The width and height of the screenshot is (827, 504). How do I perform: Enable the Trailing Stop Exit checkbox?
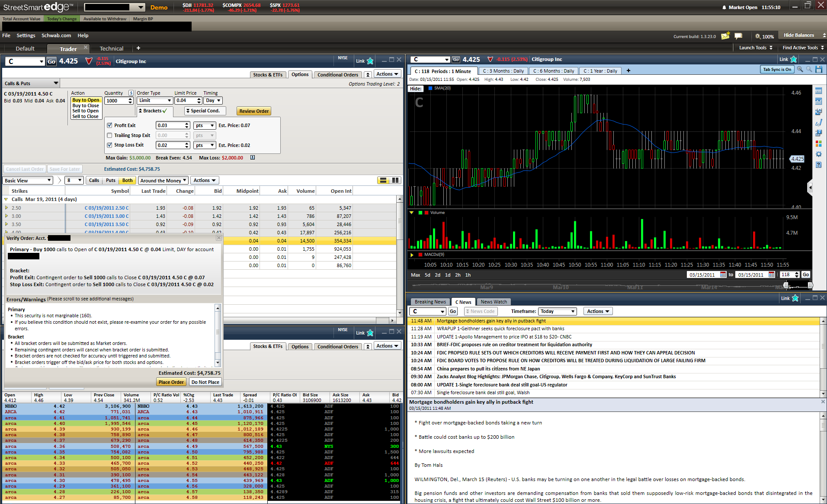[109, 135]
